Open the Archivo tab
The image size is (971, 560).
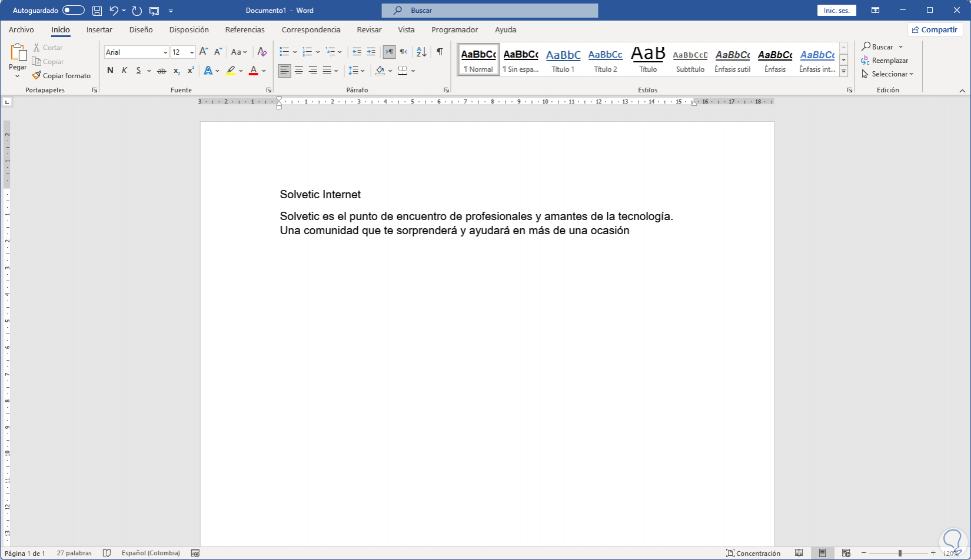coord(21,29)
